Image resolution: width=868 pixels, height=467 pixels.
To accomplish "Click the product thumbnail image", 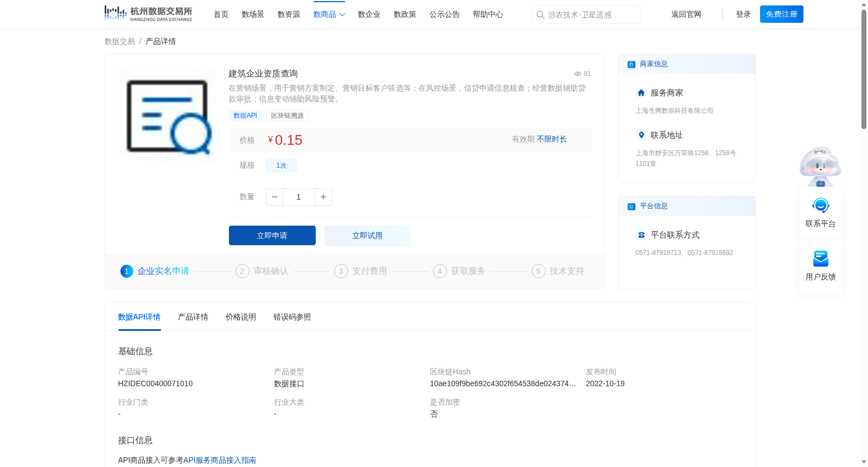I will 167,116.
